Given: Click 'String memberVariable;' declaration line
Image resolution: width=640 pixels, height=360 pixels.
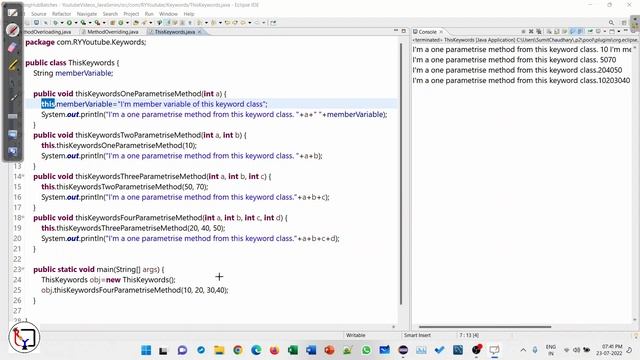Looking at the screenshot, I should tap(73, 73).
